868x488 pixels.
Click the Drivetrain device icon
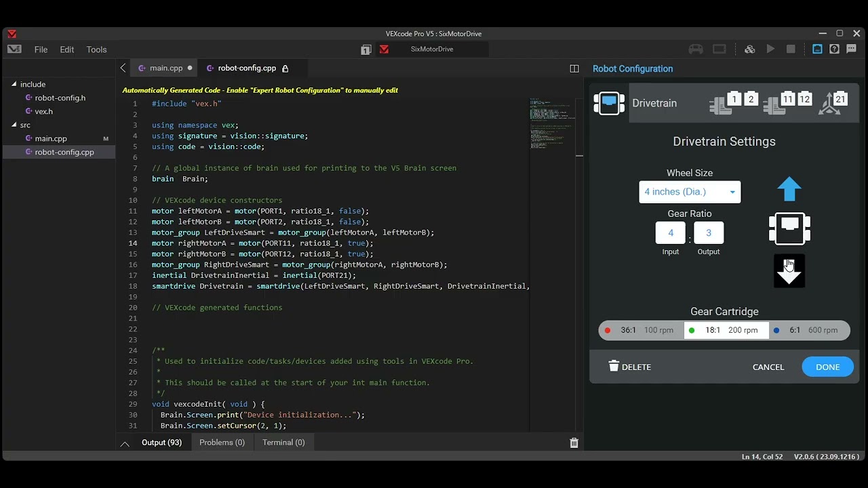point(609,103)
